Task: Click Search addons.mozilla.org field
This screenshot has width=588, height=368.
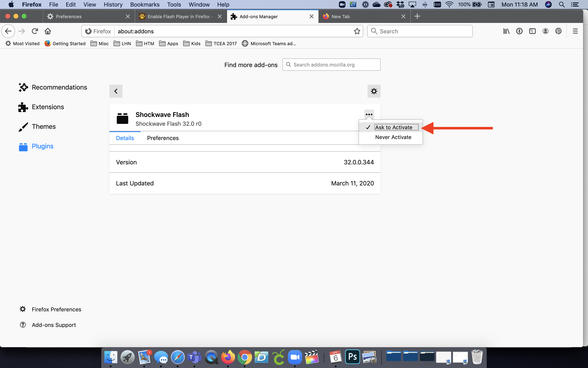Action: point(331,65)
